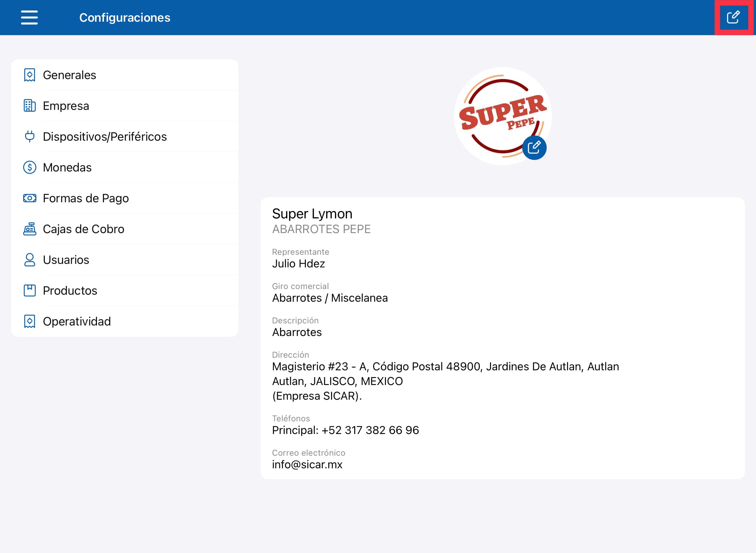This screenshot has width=756, height=553.
Task: Click the Representante field label
Action: (301, 252)
